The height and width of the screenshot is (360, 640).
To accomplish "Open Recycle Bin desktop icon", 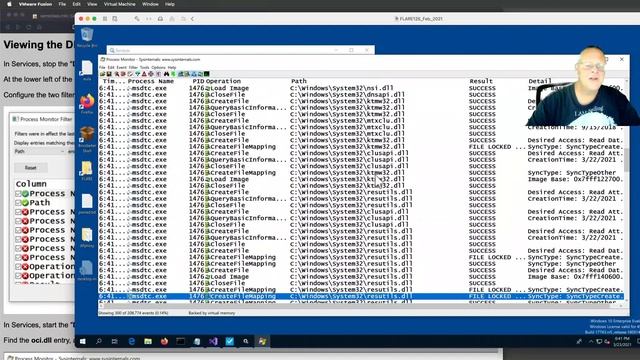I will pos(87,37).
